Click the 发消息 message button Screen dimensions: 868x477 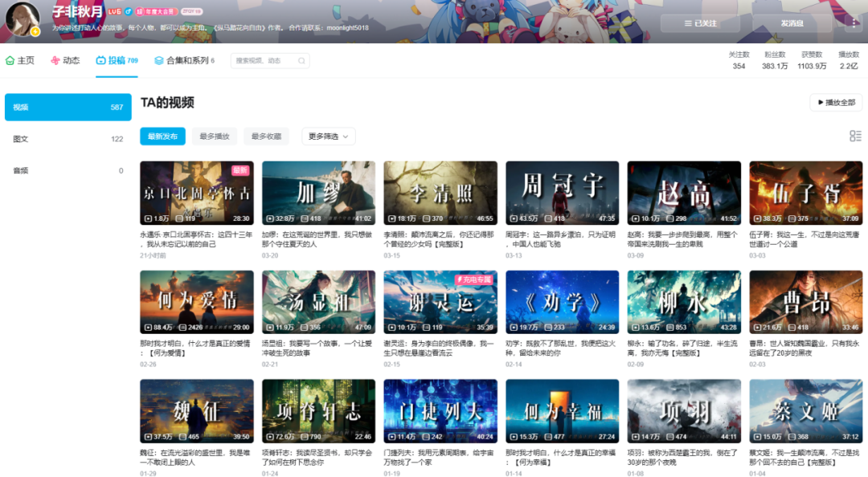coord(792,23)
